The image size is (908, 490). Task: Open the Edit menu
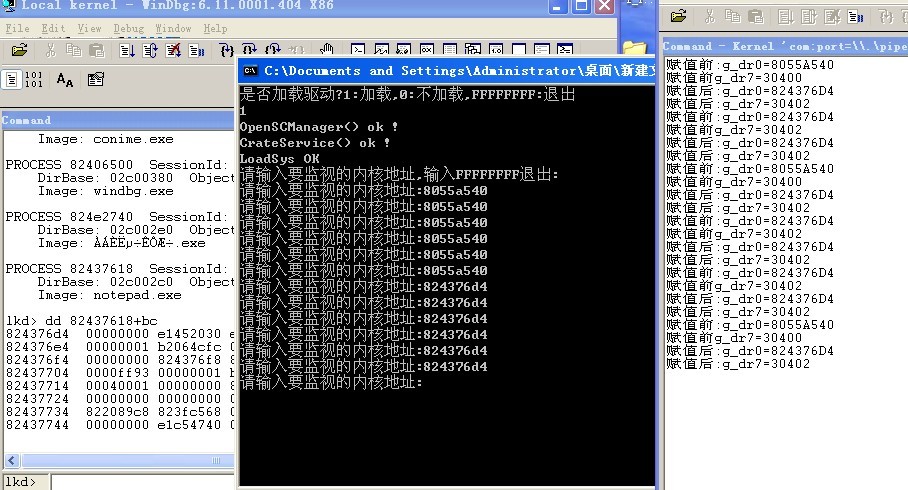click(53, 28)
